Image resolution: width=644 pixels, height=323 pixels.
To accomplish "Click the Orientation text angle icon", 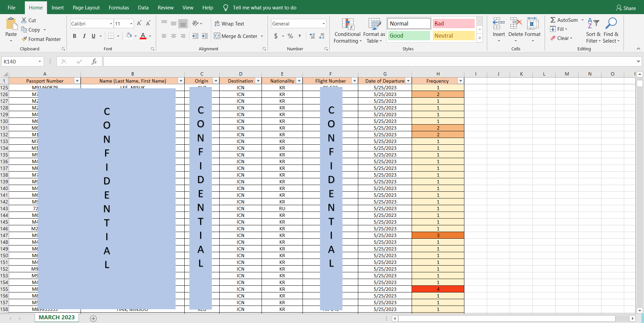I will click(x=195, y=24).
